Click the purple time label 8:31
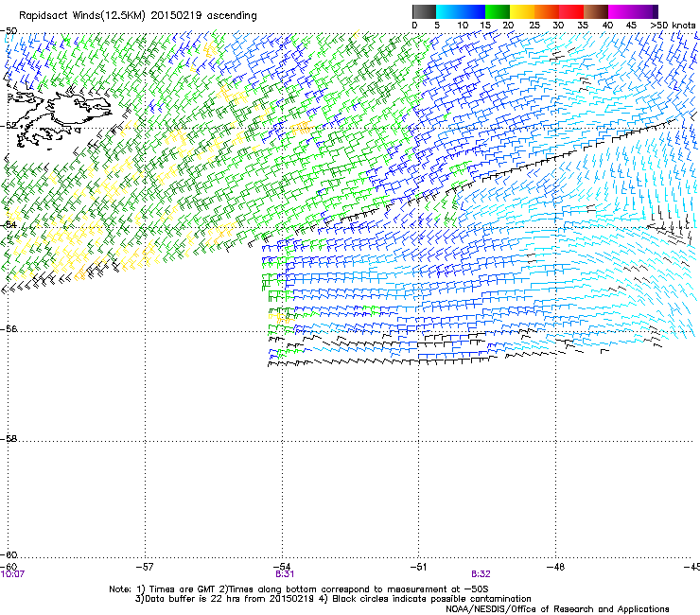The image size is (700, 615). (285, 574)
